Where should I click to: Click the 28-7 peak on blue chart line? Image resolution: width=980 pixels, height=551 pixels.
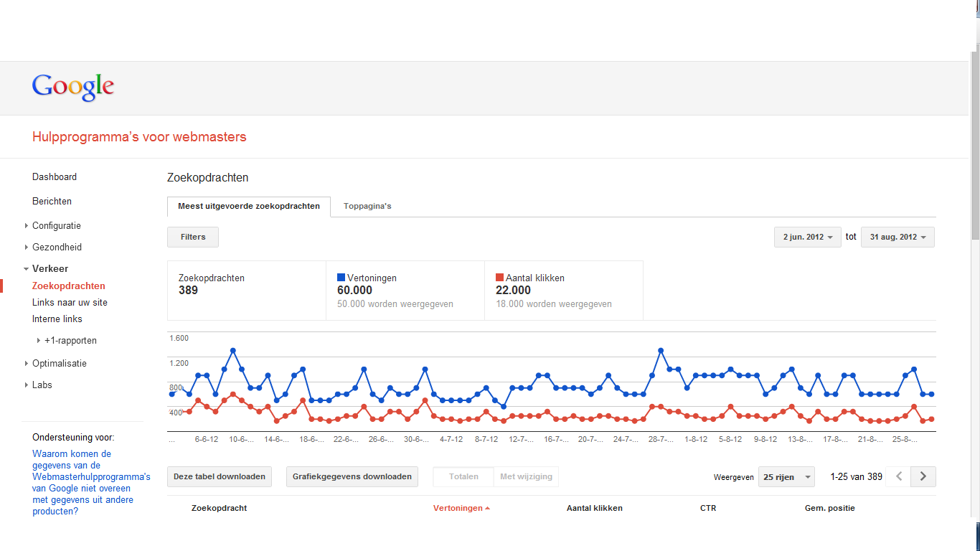pyautogui.click(x=661, y=350)
